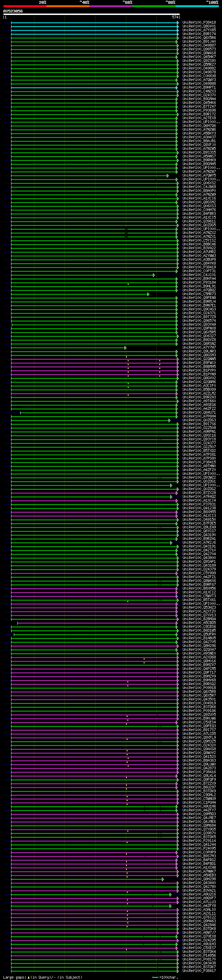Select the UniRef100_B1PYN9 label
The image size is (222, 980).
(199, 374)
